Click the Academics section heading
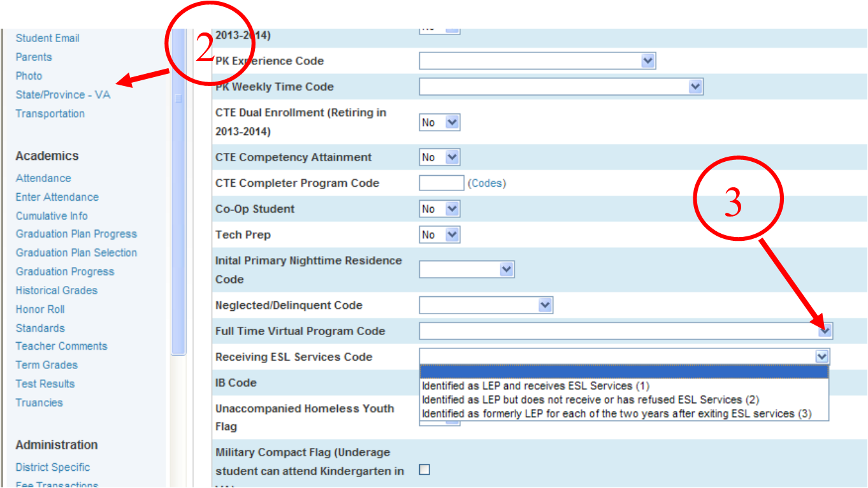The height and width of the screenshot is (488, 868). (47, 156)
